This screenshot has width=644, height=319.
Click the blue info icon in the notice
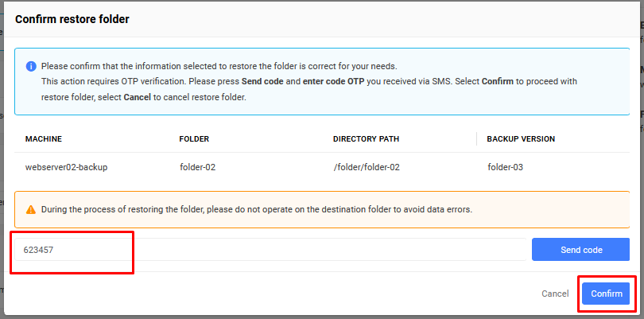[31, 66]
